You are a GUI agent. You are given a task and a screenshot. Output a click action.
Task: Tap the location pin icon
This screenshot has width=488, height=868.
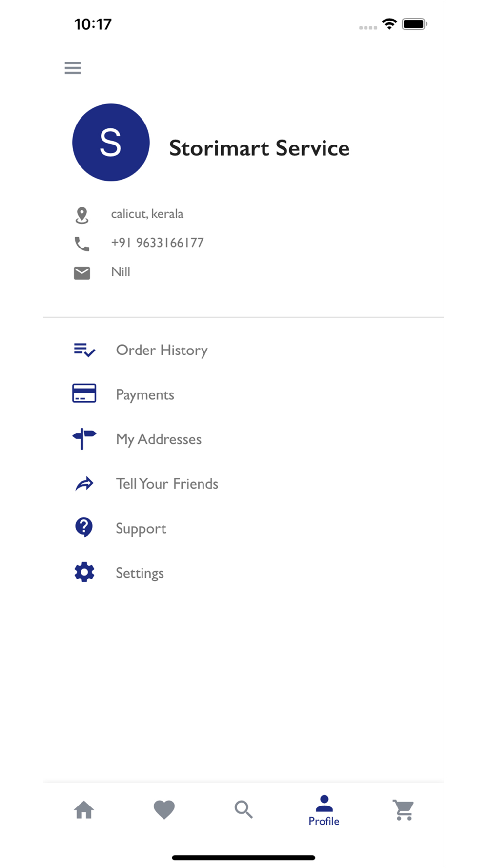coord(82,215)
